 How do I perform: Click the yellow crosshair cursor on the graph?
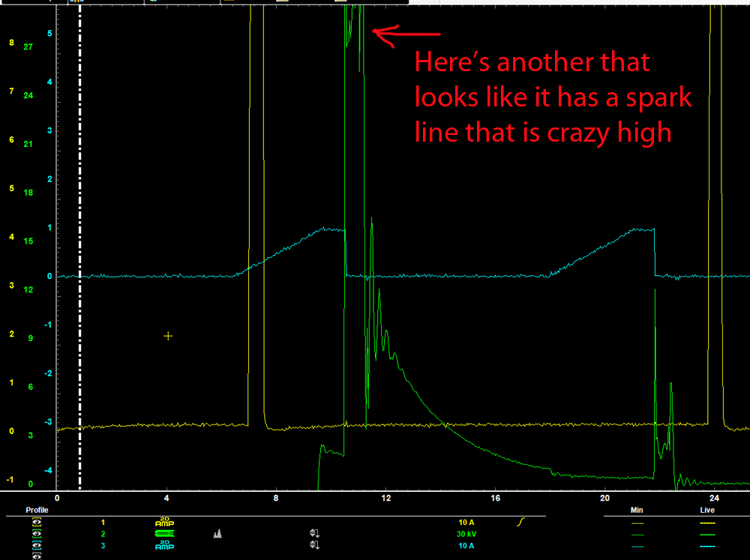[x=168, y=336]
